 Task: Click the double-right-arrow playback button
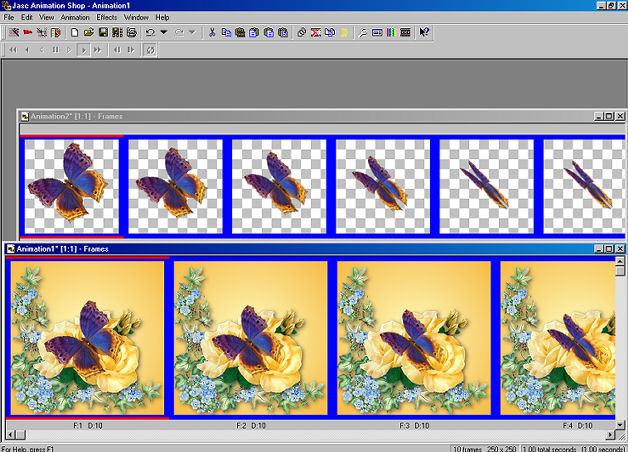(98, 50)
